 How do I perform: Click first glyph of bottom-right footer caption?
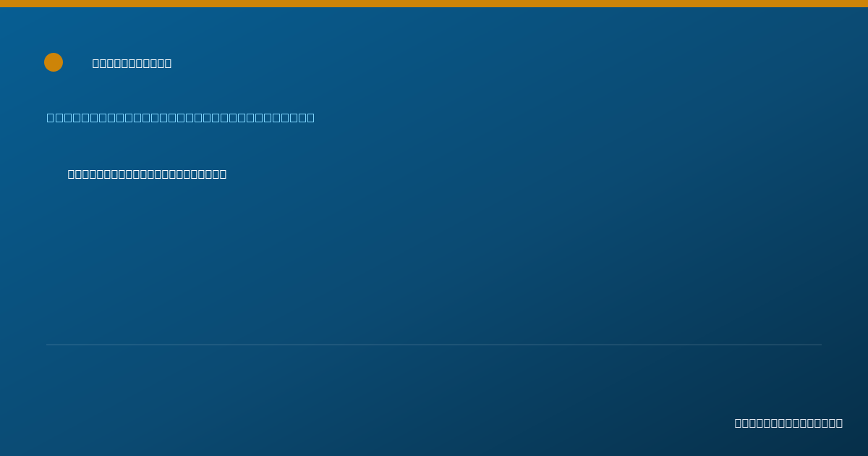[739, 423]
